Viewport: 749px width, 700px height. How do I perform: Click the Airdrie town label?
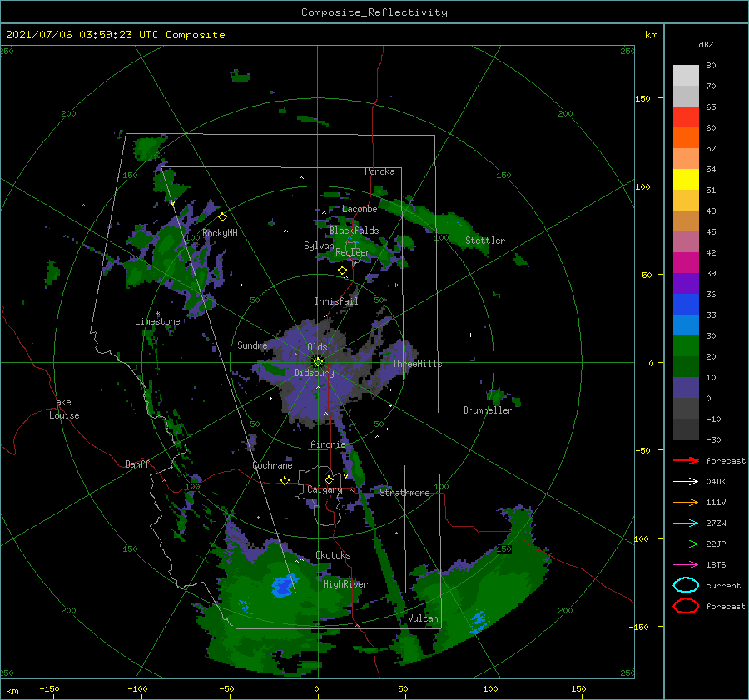click(x=328, y=444)
